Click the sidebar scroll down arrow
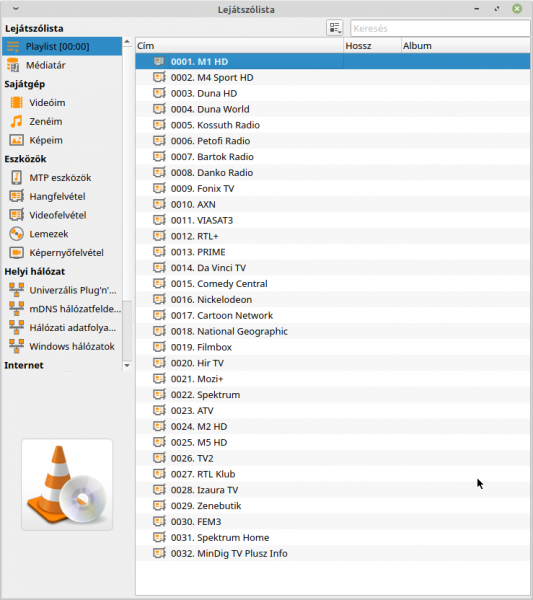 (127, 365)
